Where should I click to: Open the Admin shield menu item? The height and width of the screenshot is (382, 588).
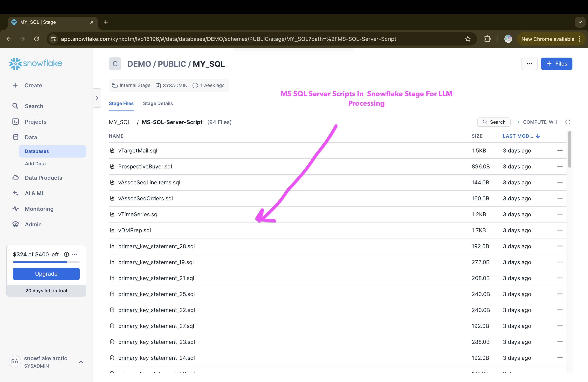(x=33, y=225)
